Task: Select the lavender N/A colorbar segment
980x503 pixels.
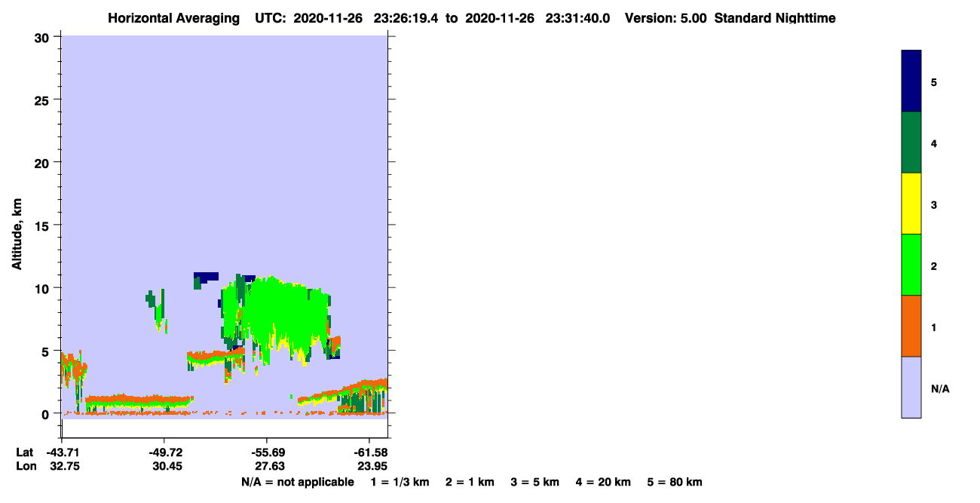Action: [911, 387]
